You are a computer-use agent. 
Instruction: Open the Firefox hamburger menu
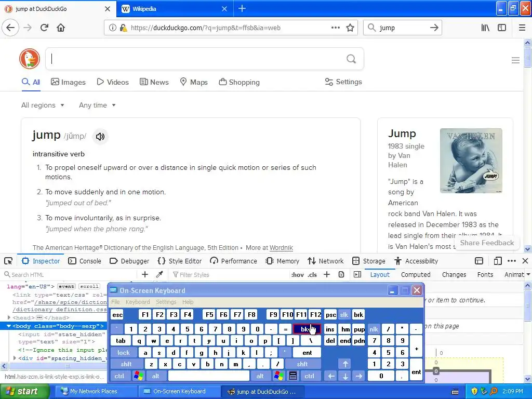tap(522, 28)
